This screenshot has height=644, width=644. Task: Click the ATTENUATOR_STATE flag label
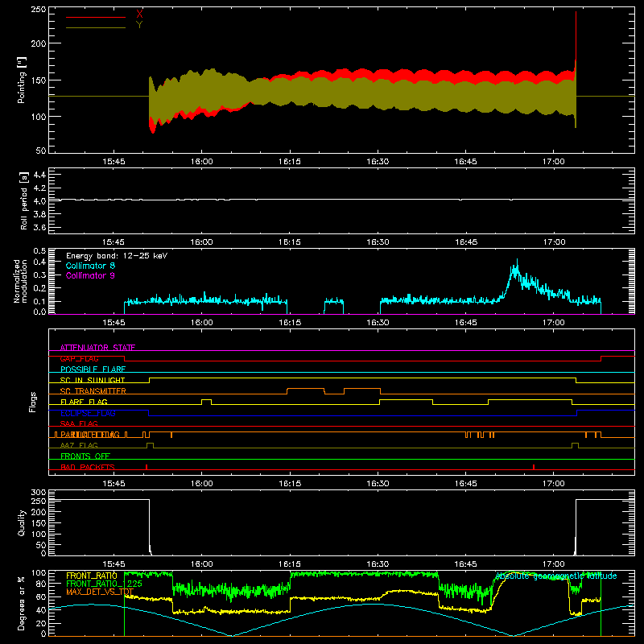(x=97, y=348)
